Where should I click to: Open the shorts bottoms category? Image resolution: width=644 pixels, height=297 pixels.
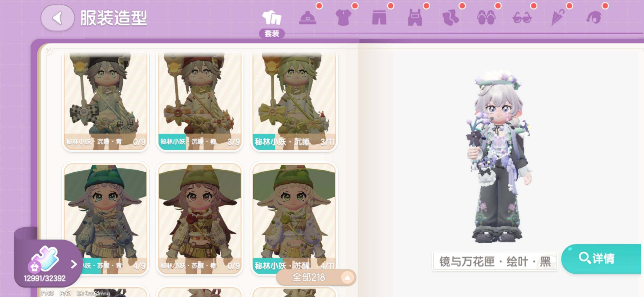[379, 18]
